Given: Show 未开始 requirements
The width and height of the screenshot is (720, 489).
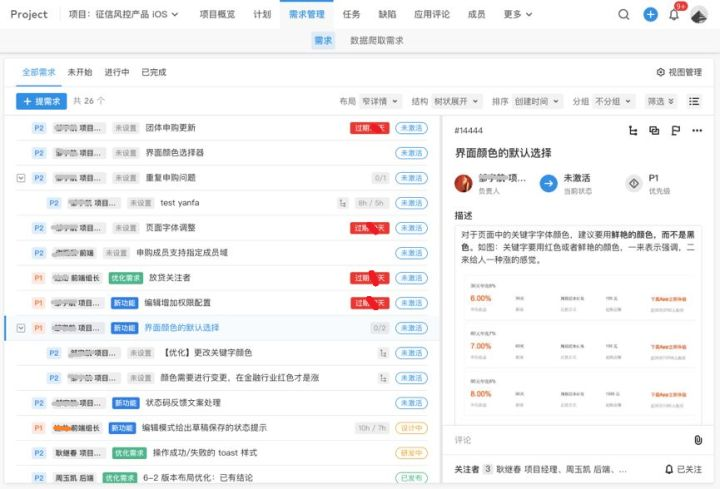Looking at the screenshot, I should 80,72.
